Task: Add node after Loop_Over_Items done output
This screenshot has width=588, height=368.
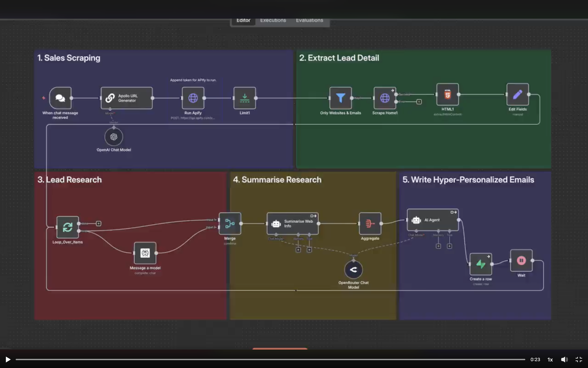Action: tap(98, 223)
